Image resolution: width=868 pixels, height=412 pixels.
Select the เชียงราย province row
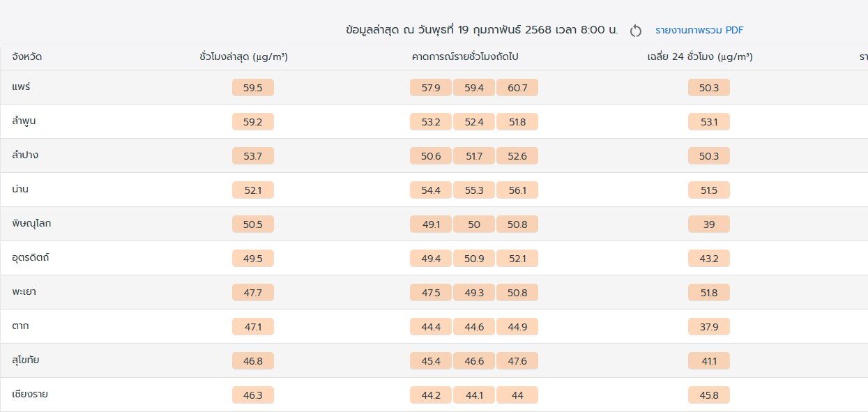coord(434,395)
